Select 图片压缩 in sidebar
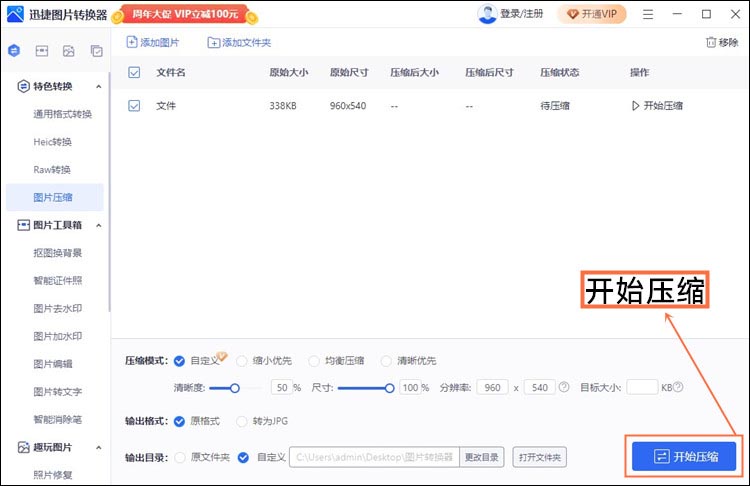Image resolution: width=750 pixels, height=486 pixels. click(53, 198)
